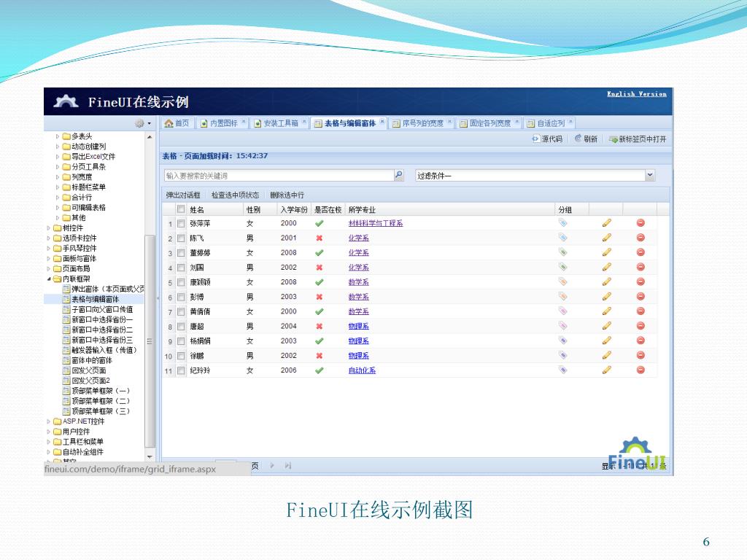Expand the 树控件 tree folder
The image size is (747, 560).
49,228
